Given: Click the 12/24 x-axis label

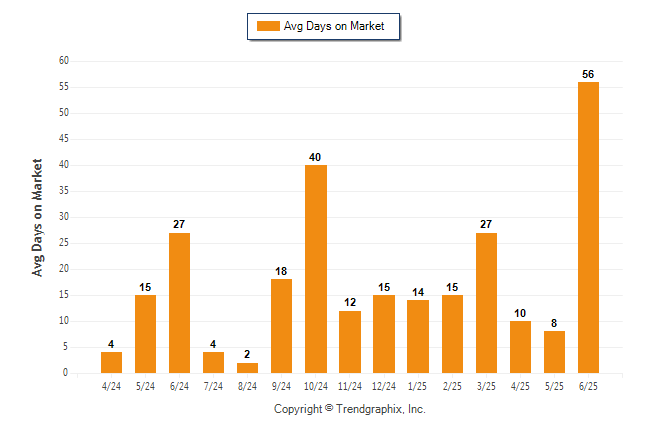Looking at the screenshot, I should point(384,386).
